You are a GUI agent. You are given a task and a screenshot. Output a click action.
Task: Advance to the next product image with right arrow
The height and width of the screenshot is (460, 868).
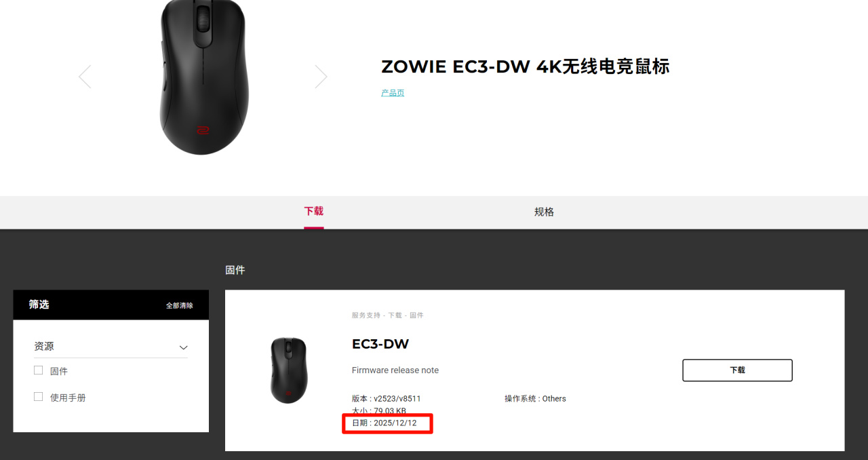321,77
